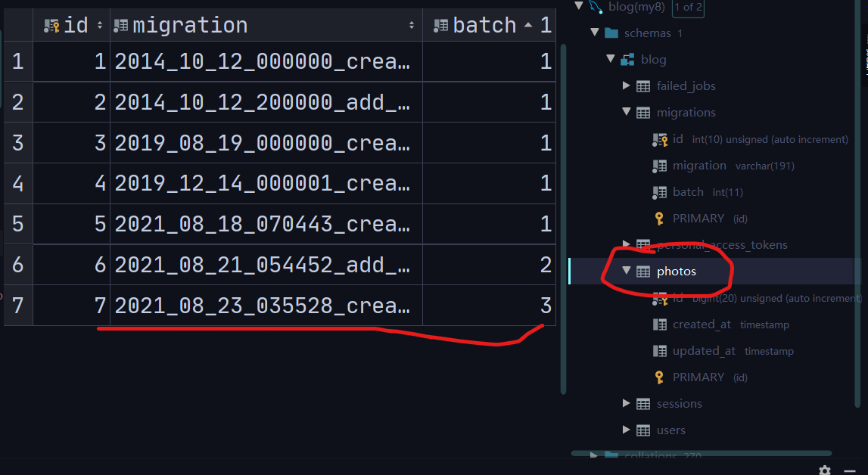Select the users table

coord(671,430)
